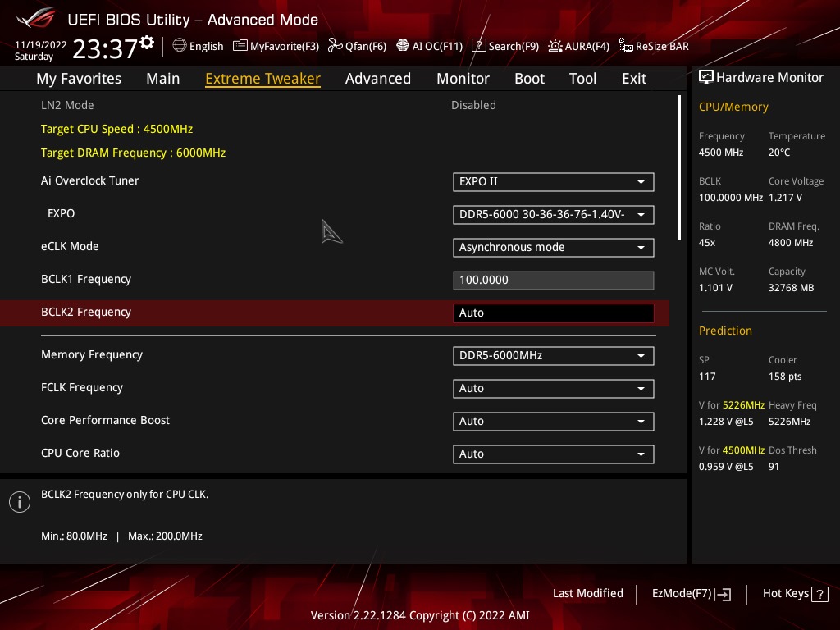Screen dimensions: 840x630
Task: Click the 20°C Temperature value
Action: (779, 153)
